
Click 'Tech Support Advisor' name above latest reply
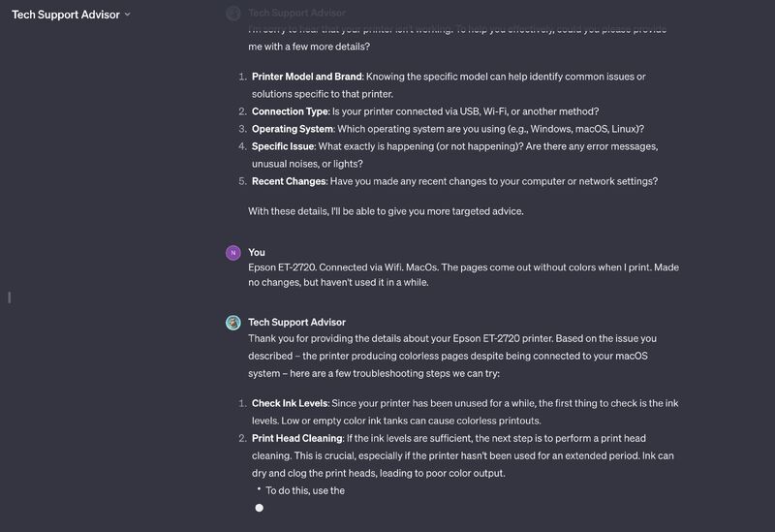tap(296, 322)
